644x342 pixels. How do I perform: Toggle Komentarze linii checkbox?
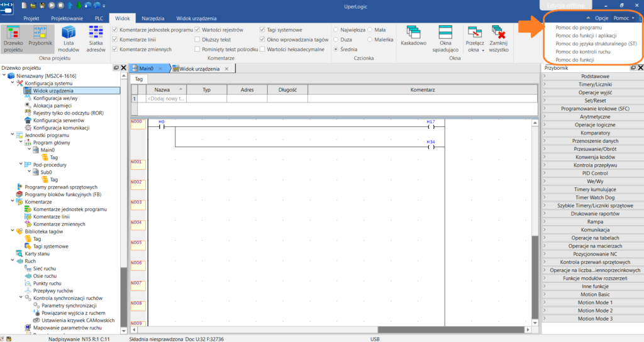click(x=115, y=40)
